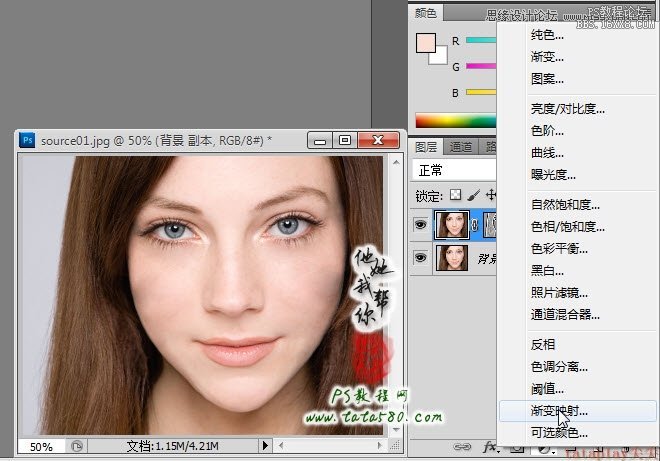Toggle lock image pixels brush icon
This screenshot has height=461, width=660.
474,195
